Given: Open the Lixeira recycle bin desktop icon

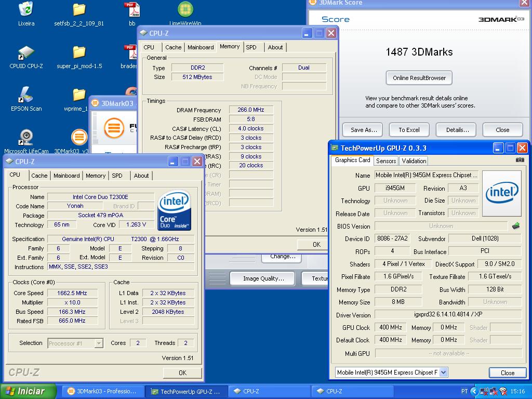Looking at the screenshot, I should 26,9.
